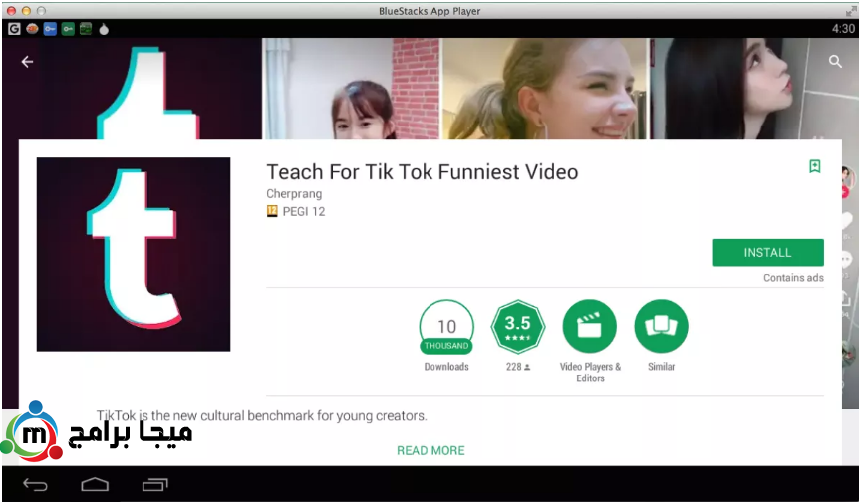The height and width of the screenshot is (504, 860).
Task: Click the clock showing 4:30
Action: tap(843, 29)
